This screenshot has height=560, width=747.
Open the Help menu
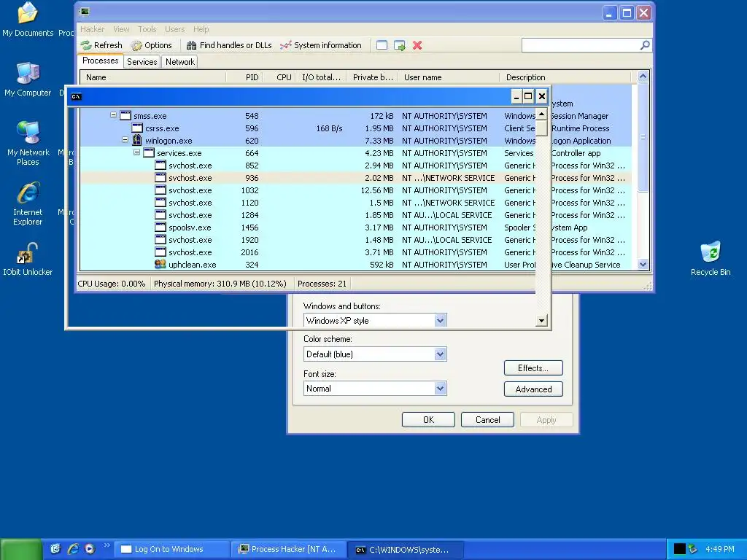[x=201, y=29]
